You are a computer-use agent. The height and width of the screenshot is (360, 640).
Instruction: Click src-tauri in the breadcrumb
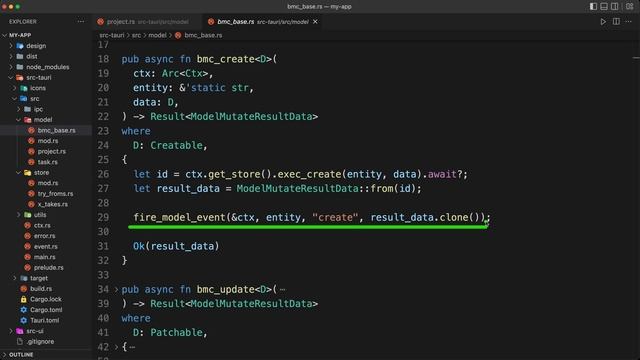point(112,35)
